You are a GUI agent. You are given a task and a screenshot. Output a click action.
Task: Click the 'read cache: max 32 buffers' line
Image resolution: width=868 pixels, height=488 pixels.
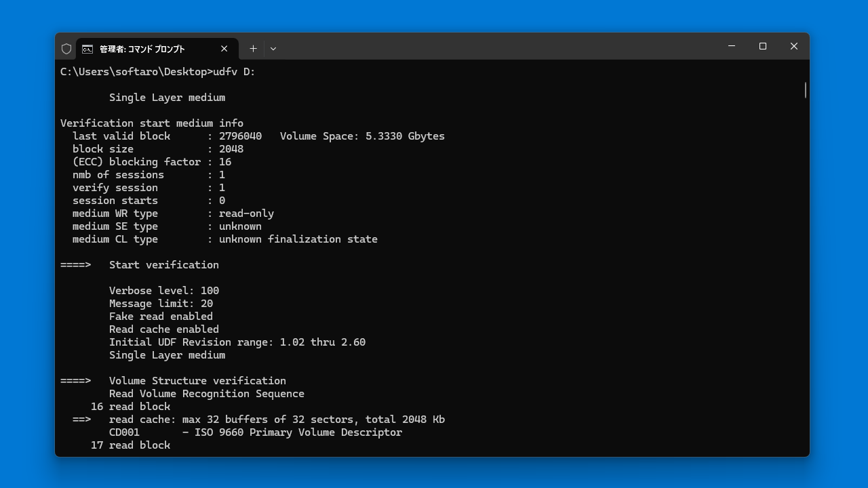coord(258,420)
